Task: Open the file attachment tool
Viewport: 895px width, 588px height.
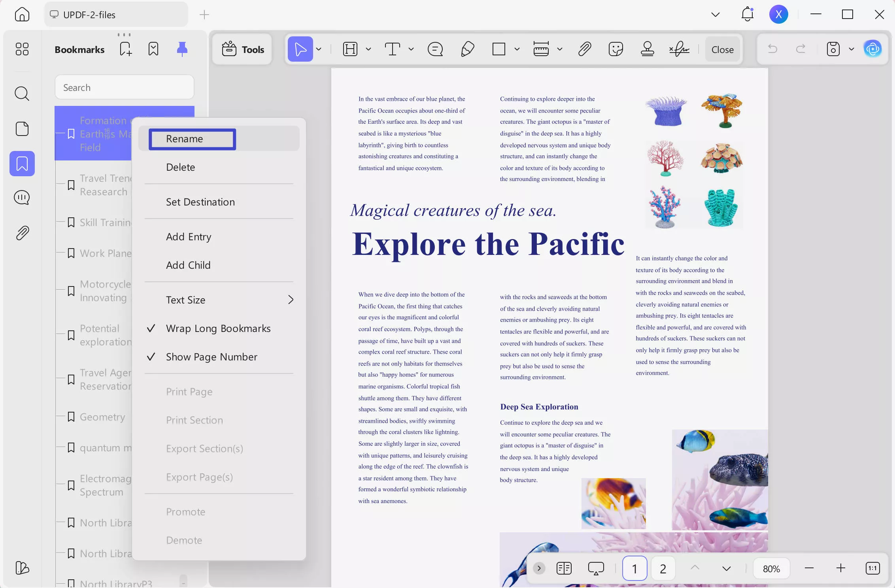Action: (x=584, y=49)
